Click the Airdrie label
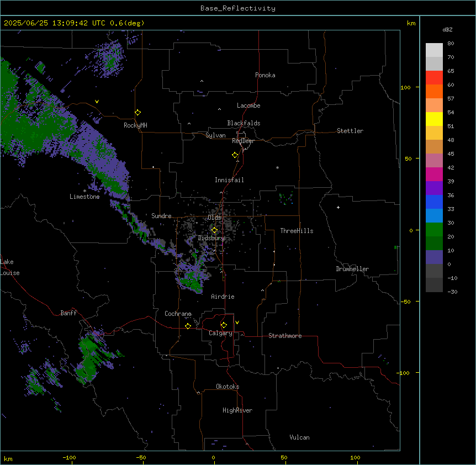Image resolution: width=476 pixels, height=465 pixels. point(223,297)
